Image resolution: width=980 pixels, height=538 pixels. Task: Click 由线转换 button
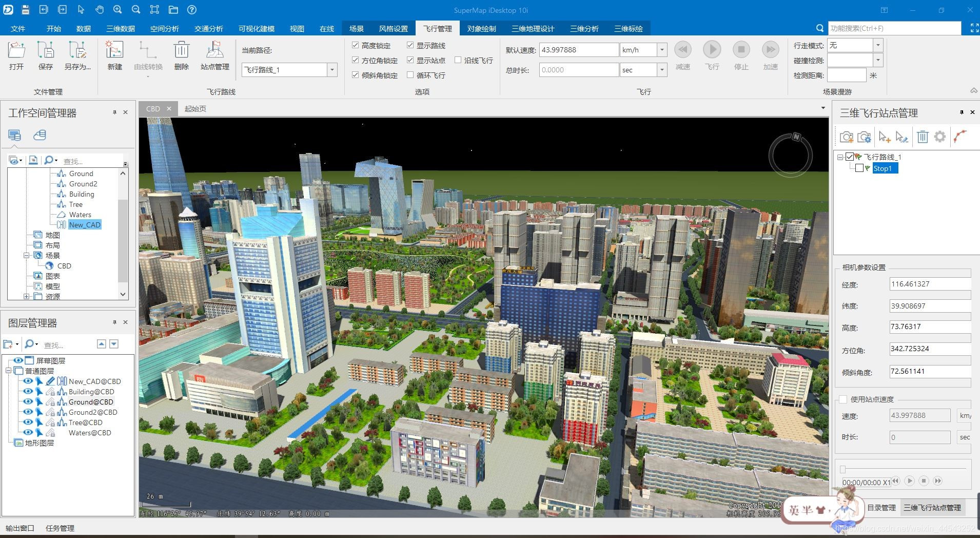148,58
